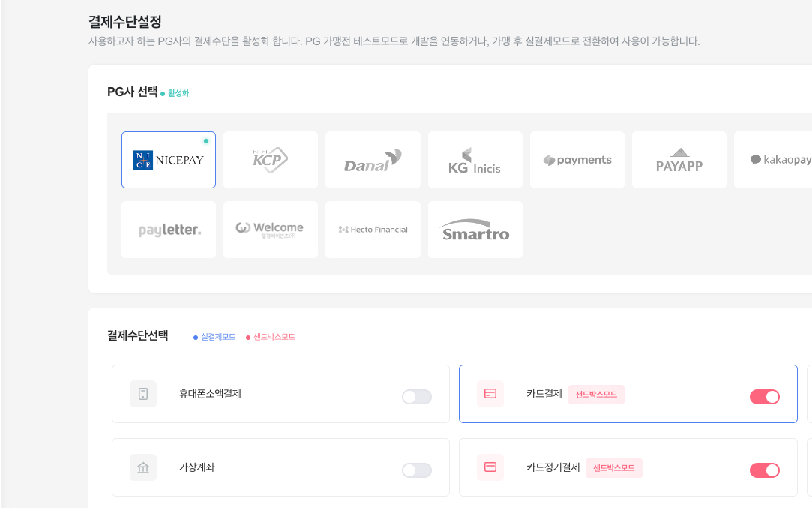Select the Welcome payments card
The width and height of the screenshot is (812, 508).
pos(271,230)
